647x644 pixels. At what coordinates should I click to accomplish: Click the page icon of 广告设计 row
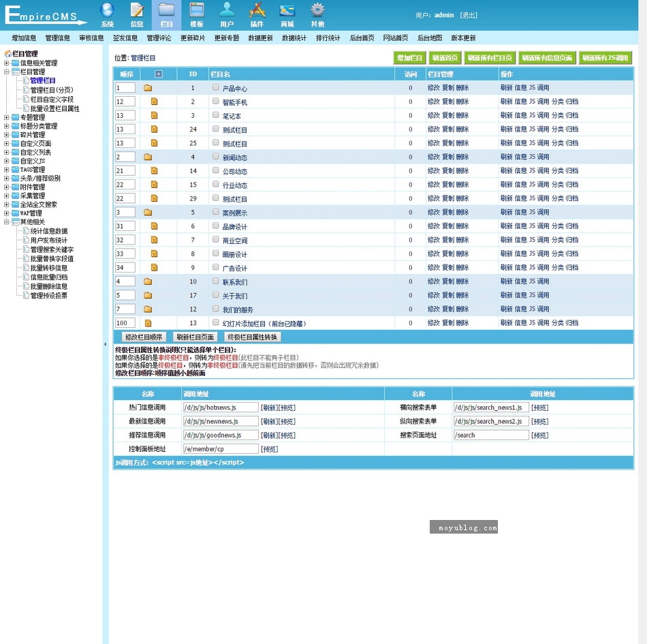coord(155,268)
